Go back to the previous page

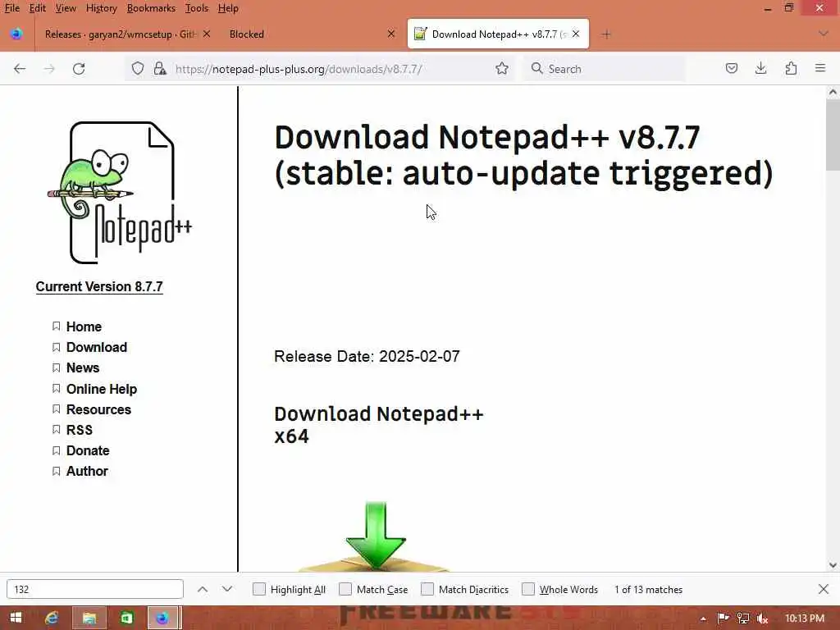(20, 69)
